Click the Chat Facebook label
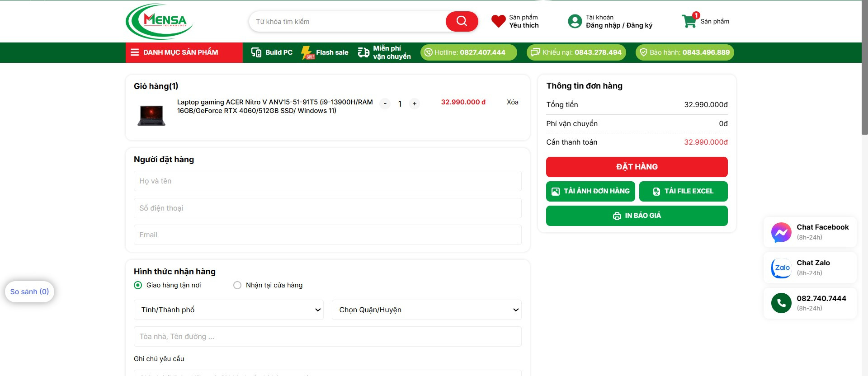This screenshot has height=376, width=868. (x=823, y=227)
